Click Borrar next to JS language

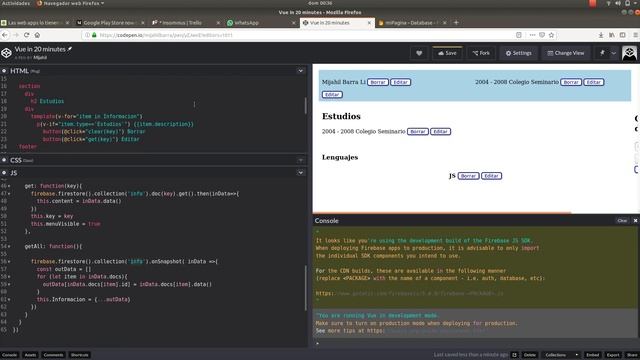pyautogui.click(x=469, y=176)
